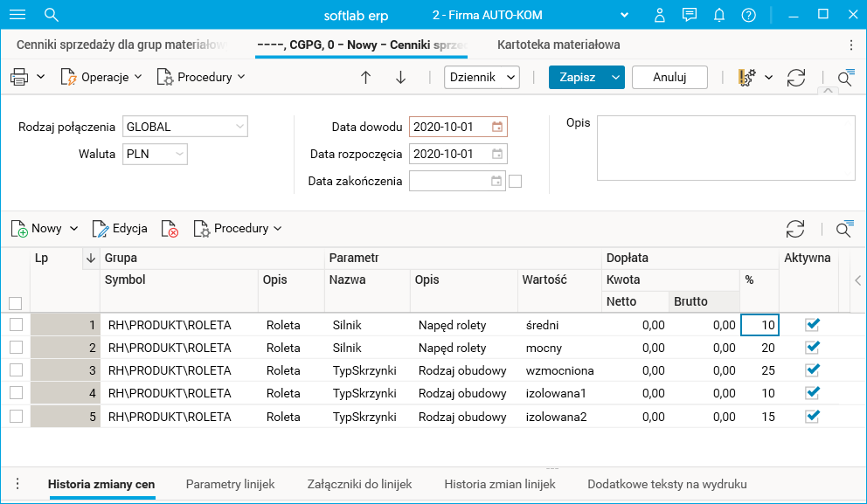Toggle the Data zakończenia checkbox

coord(516,181)
